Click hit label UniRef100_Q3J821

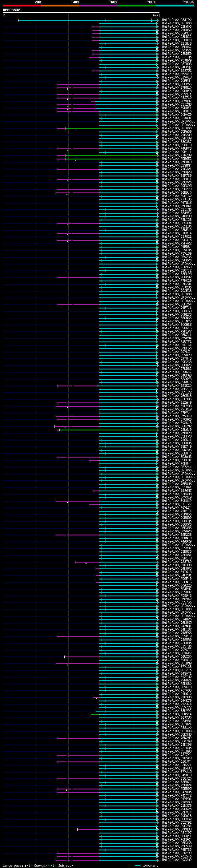176,236
